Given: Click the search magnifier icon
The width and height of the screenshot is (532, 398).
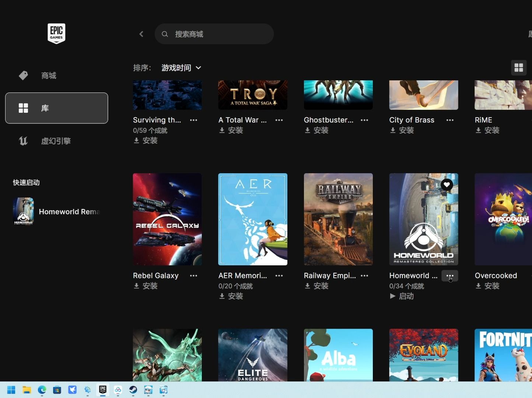Looking at the screenshot, I should tap(165, 34).
